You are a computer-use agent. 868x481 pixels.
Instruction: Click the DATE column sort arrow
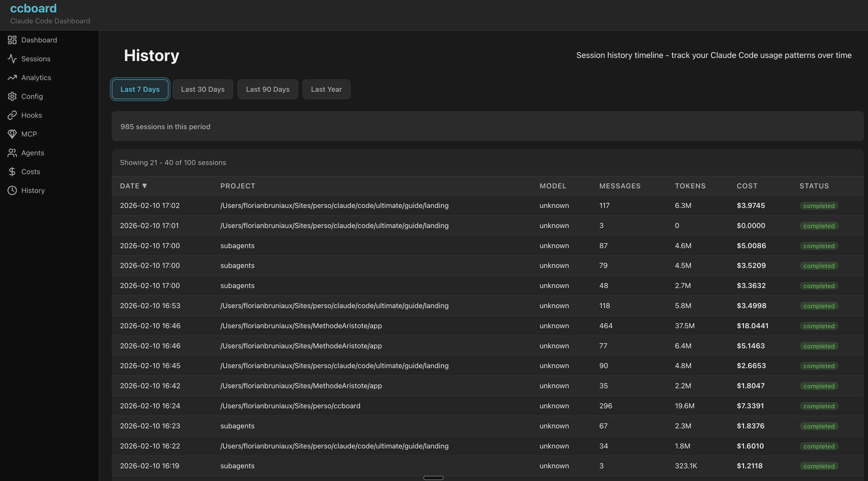tap(145, 186)
